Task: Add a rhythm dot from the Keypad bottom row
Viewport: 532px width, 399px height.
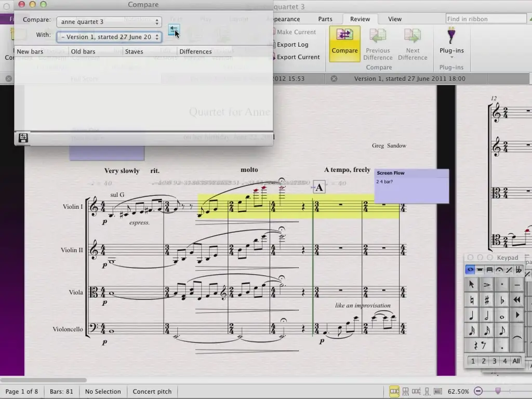Action: click(x=502, y=345)
